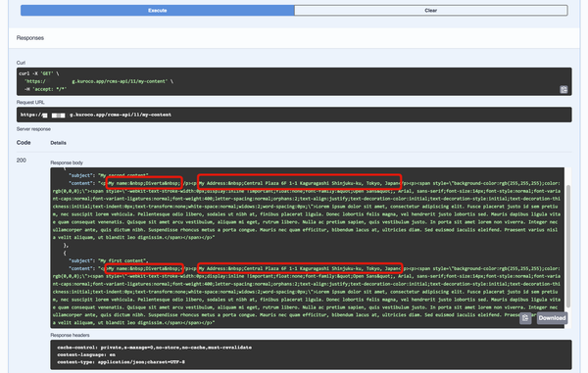
Task: Click the Responses section heading
Action: pyautogui.click(x=30, y=38)
